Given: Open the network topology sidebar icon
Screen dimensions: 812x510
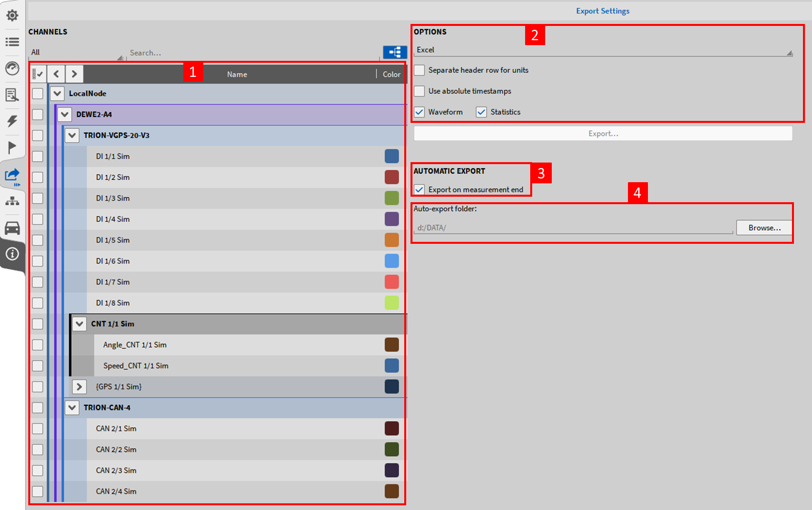Looking at the screenshot, I should [x=12, y=201].
